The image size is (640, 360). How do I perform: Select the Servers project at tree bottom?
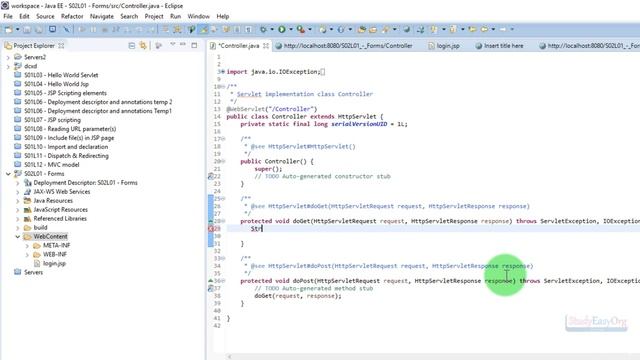point(33,273)
